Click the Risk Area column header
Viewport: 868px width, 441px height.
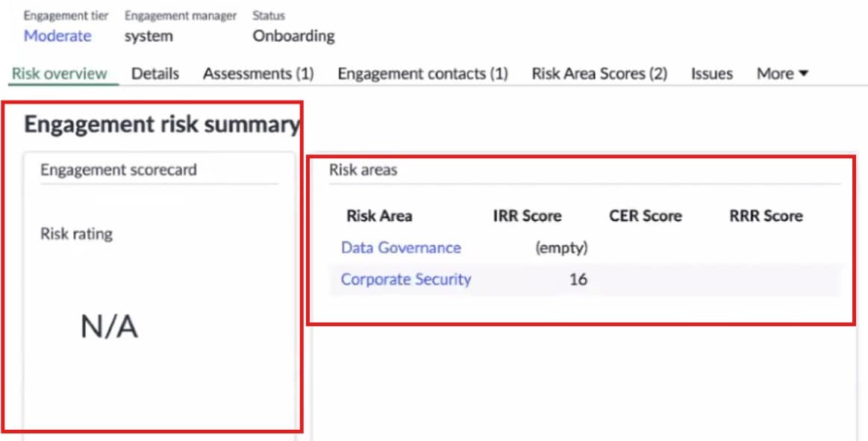pyautogui.click(x=379, y=216)
